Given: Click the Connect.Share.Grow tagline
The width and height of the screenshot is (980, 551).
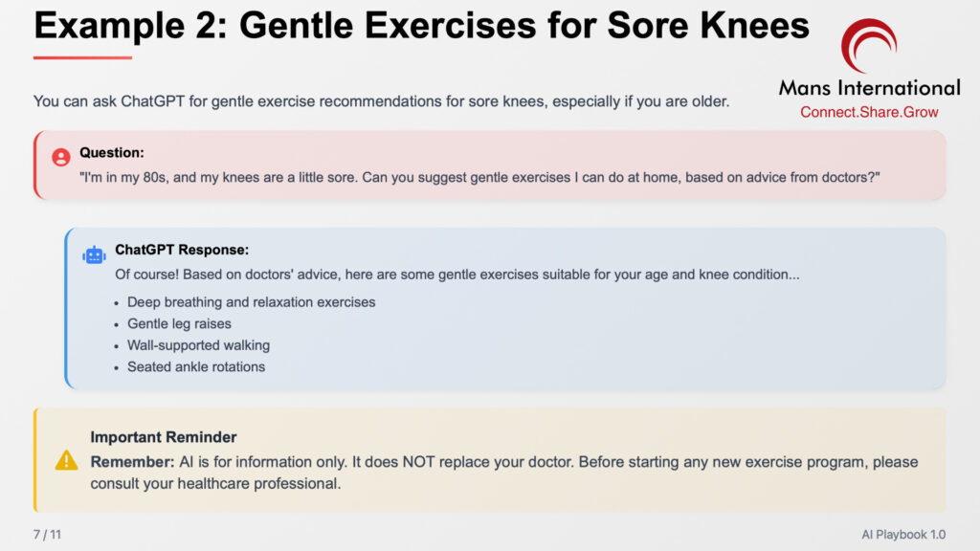Looking at the screenshot, I should (x=869, y=112).
